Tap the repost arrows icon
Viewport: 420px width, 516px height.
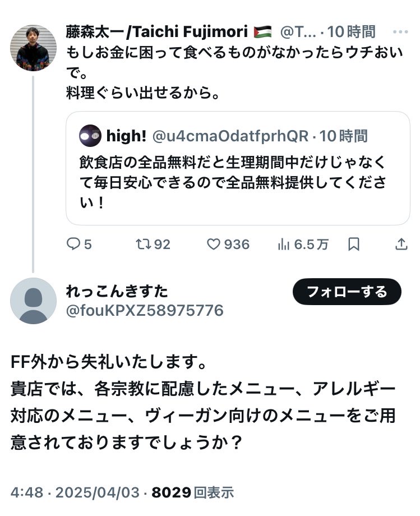[x=144, y=245]
